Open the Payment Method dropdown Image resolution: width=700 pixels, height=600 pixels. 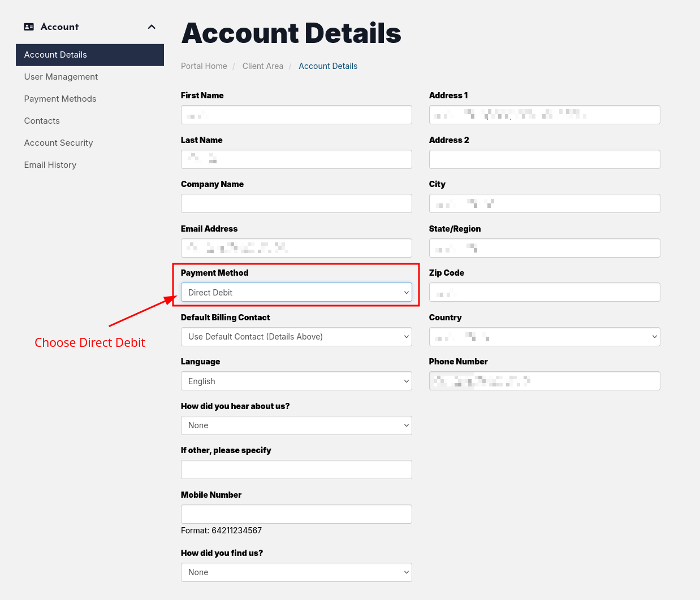[x=296, y=292]
